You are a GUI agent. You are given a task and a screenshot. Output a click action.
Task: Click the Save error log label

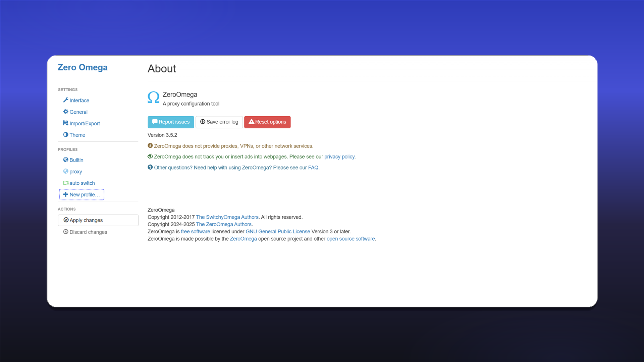click(222, 122)
